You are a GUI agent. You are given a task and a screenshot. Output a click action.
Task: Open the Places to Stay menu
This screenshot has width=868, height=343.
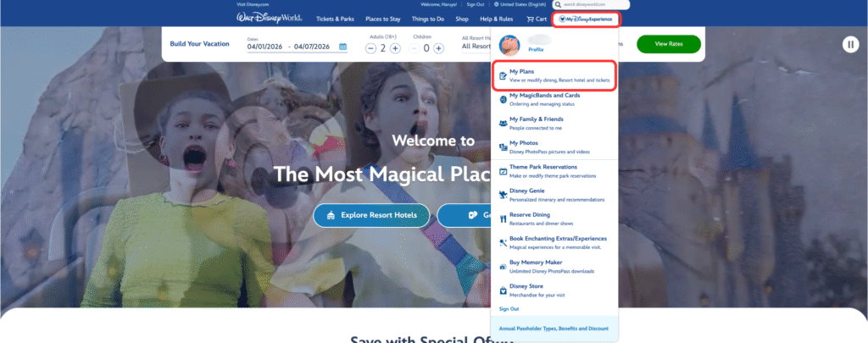382,19
